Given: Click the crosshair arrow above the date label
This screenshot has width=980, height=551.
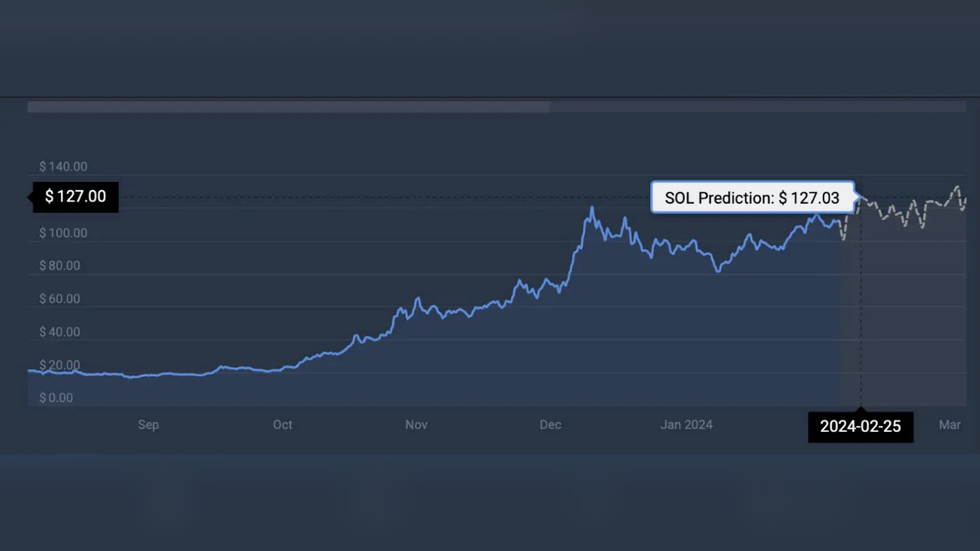Looking at the screenshot, I should (x=861, y=409).
